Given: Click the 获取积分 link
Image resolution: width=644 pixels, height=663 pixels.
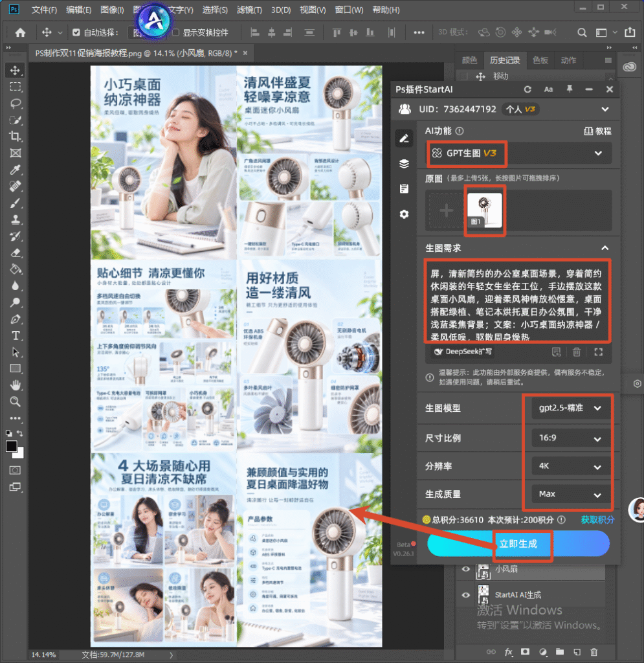Looking at the screenshot, I should [x=597, y=520].
